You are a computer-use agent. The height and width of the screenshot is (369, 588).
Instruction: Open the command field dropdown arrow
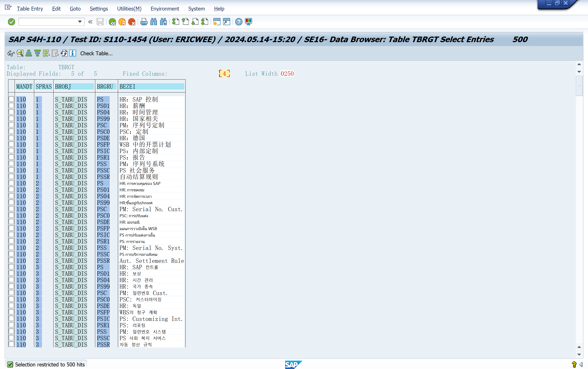80,22
